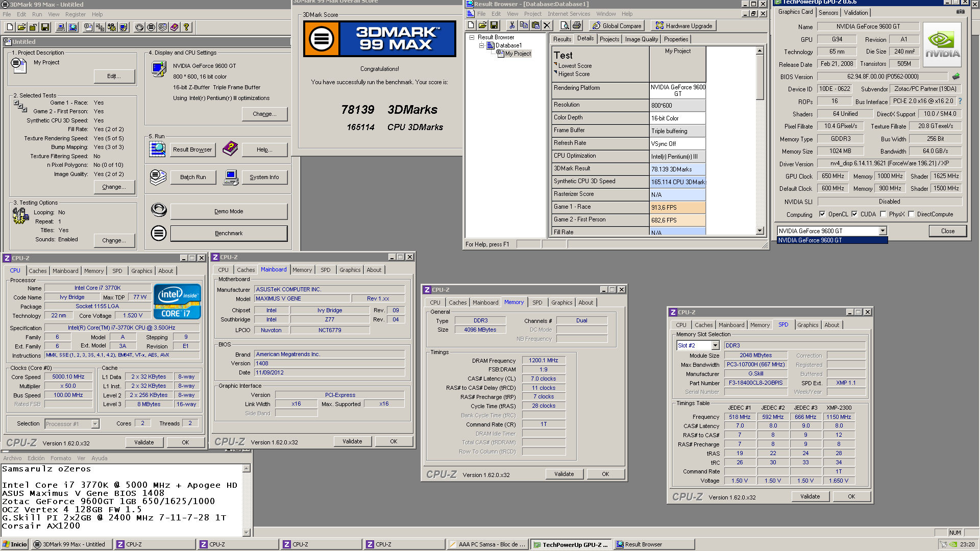Click selected tests checkmarks icon in toolbar

click(100, 28)
